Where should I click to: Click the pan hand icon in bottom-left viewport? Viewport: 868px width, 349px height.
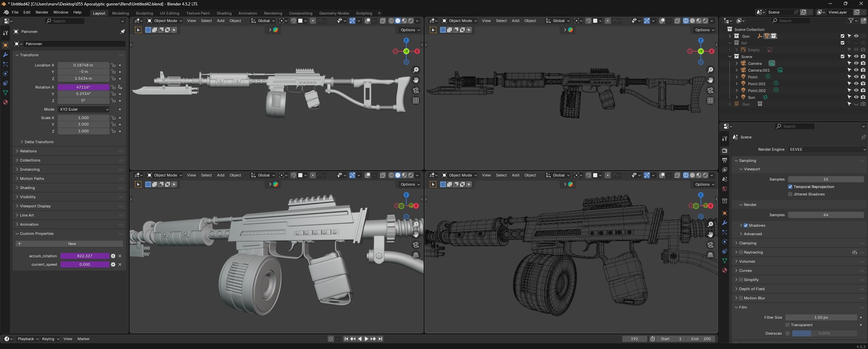[x=416, y=235]
